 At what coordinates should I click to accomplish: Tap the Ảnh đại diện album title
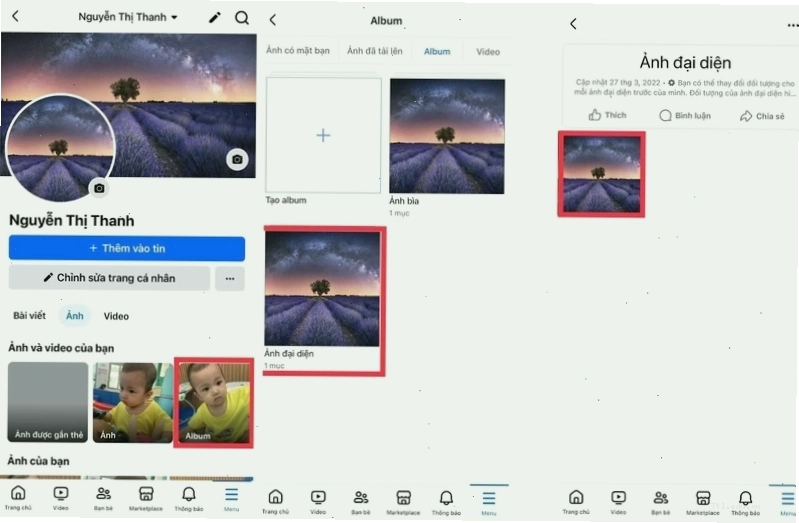(685, 63)
